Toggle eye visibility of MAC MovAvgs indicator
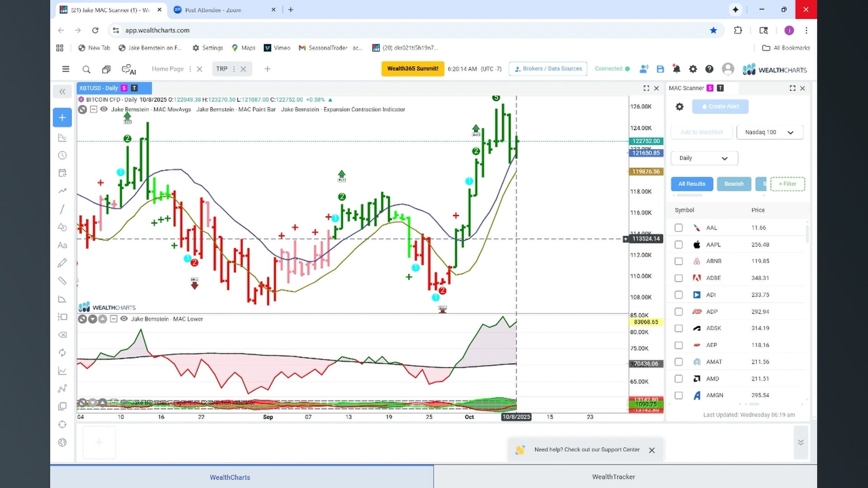This screenshot has height=488, width=868. 104,109
